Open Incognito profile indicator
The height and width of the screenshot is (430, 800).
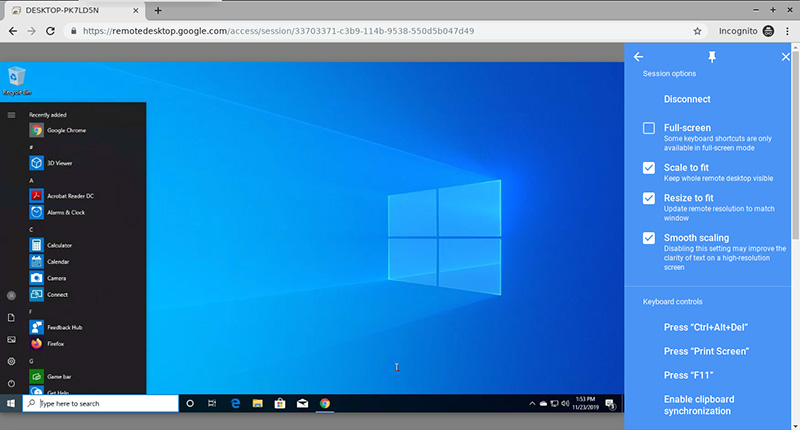746,31
